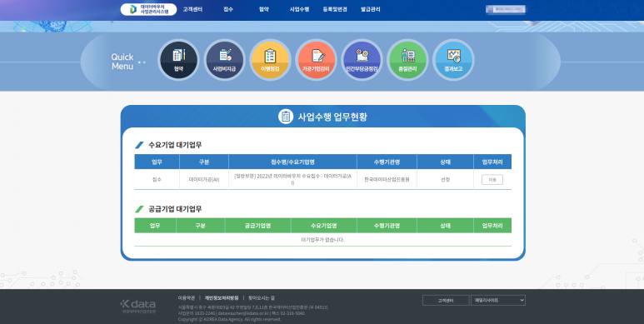Click the 공급기업 대기업무 section heading

pos(175,209)
